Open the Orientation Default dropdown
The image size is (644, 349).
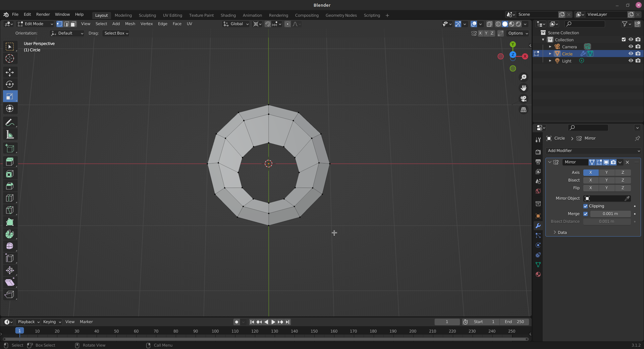click(67, 33)
